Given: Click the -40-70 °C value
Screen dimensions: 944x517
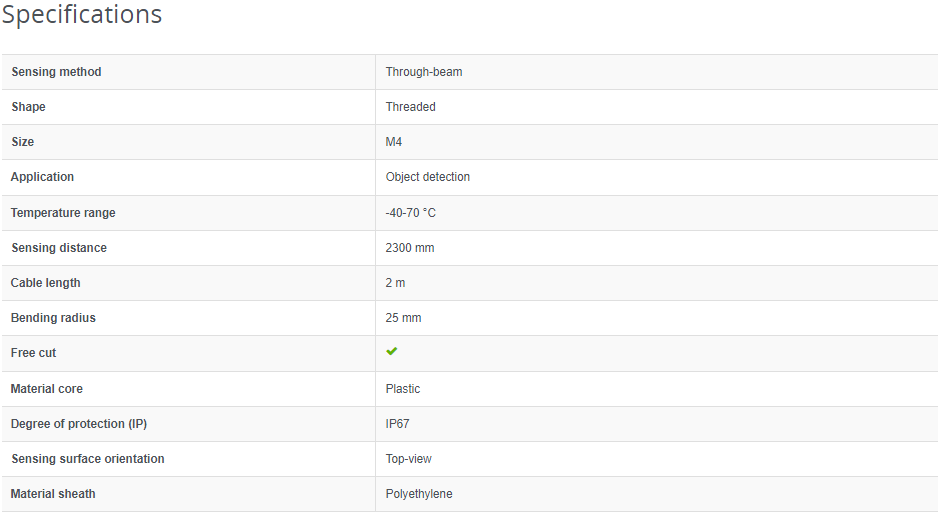Looking at the screenshot, I should 411,213.
